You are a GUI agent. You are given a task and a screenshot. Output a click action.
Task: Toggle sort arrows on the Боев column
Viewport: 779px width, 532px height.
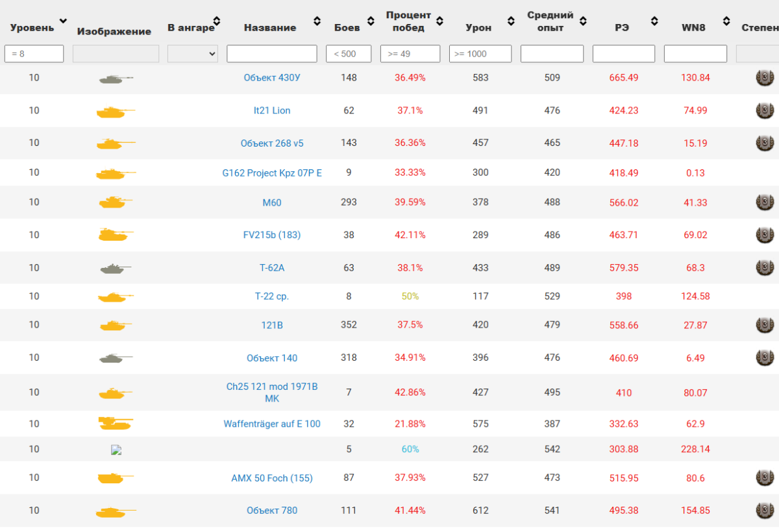(370, 21)
